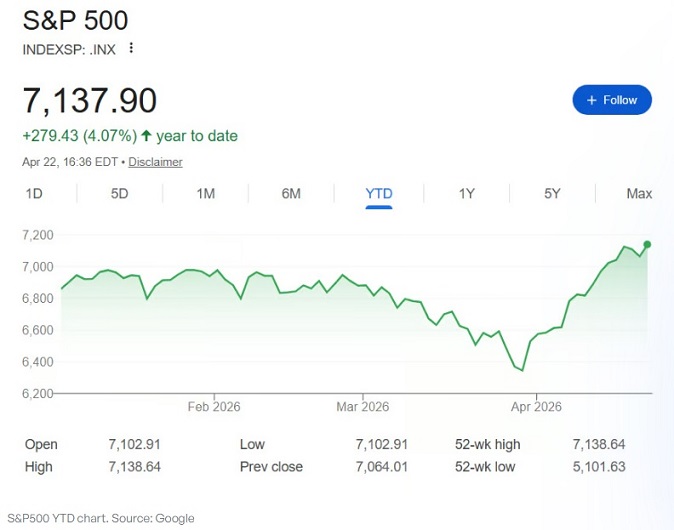The height and width of the screenshot is (530, 674).
Task: Click the Follow button
Action: pos(611,100)
